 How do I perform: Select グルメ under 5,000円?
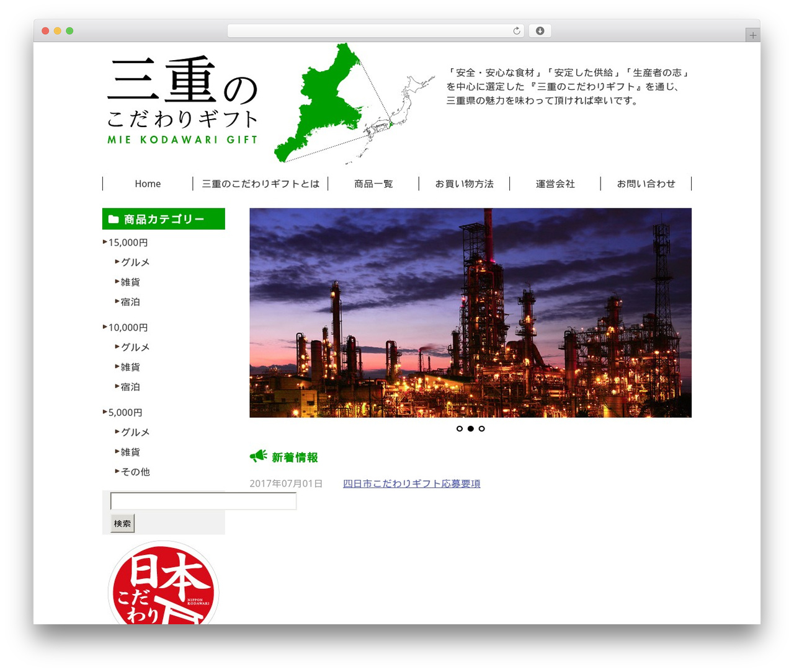tap(135, 432)
